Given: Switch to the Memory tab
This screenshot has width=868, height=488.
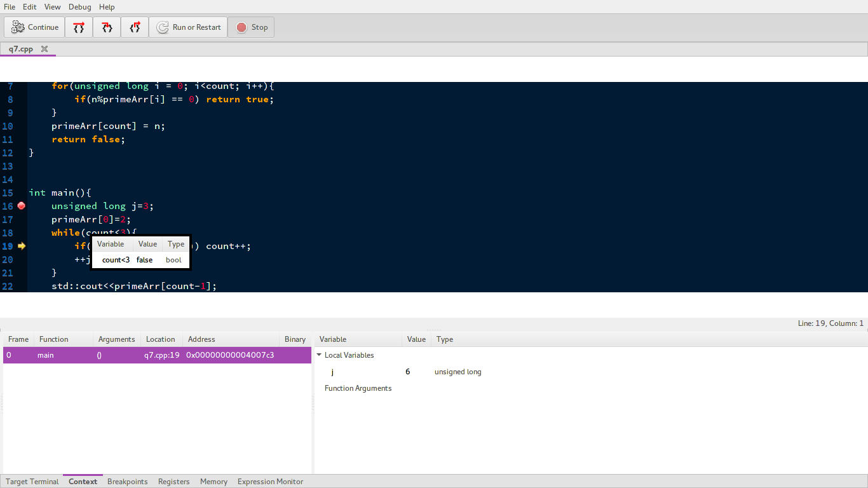Looking at the screenshot, I should click(x=214, y=482).
